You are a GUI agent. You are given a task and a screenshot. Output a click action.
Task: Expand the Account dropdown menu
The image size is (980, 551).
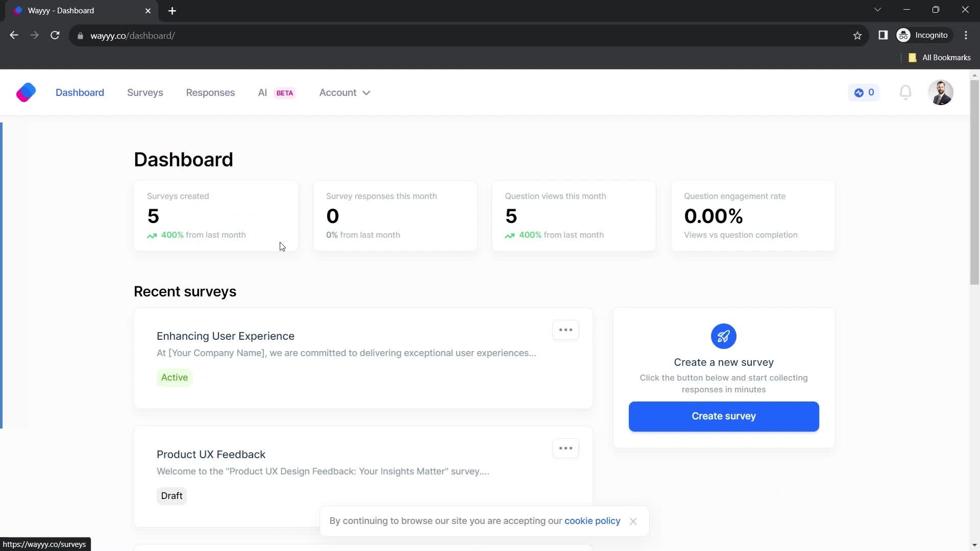tap(346, 92)
